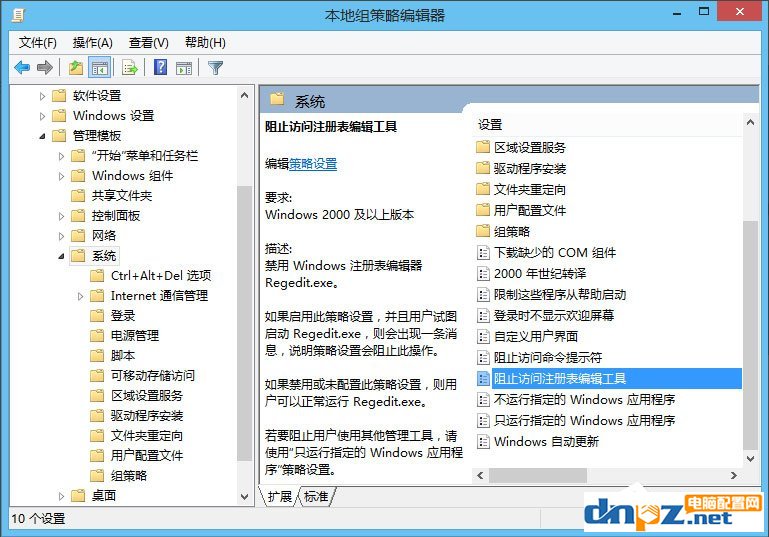The height and width of the screenshot is (537, 769).
Task: Click the settings list horizontal scrollbar thumb
Action: point(538,475)
